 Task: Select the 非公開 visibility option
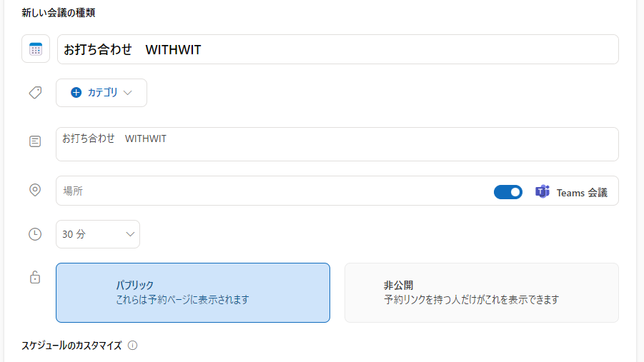(x=481, y=293)
